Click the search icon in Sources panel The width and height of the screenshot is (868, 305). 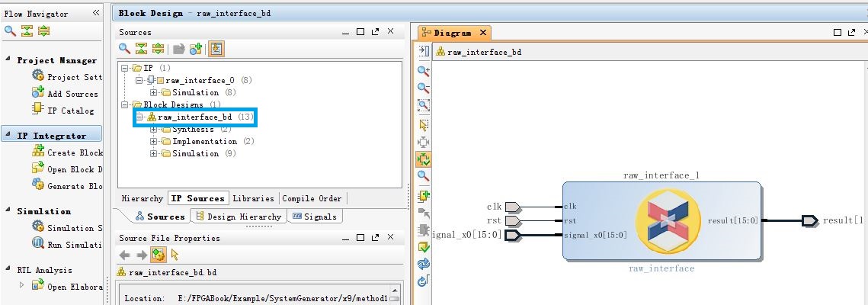pos(124,49)
